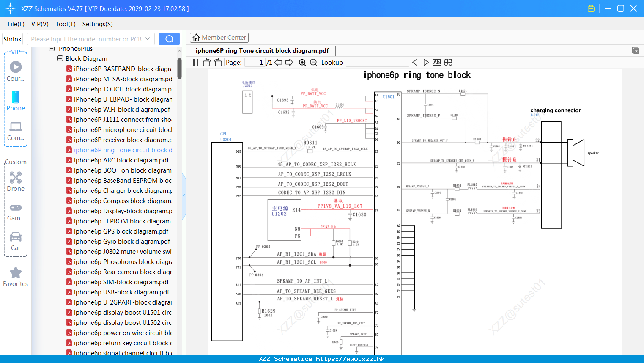Rotate the page counterclockwise

tap(206, 62)
